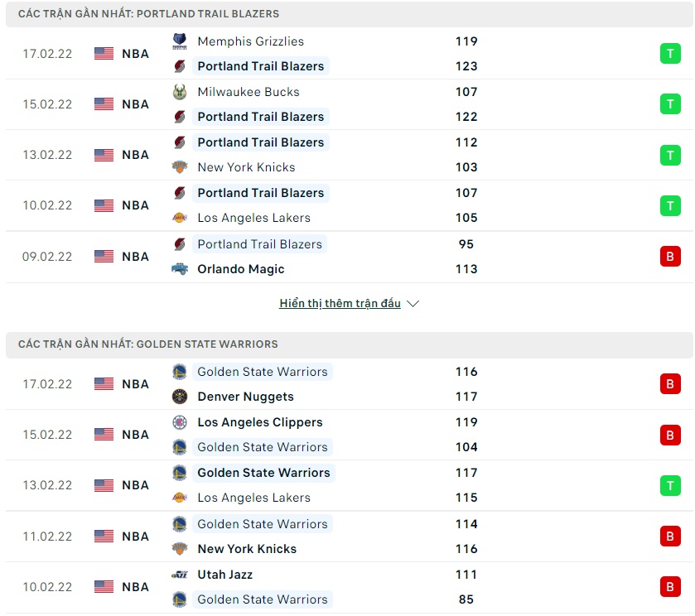This screenshot has height=616, width=695.
Task: Click the US flag in the 09.02.22 row
Action: tap(104, 257)
